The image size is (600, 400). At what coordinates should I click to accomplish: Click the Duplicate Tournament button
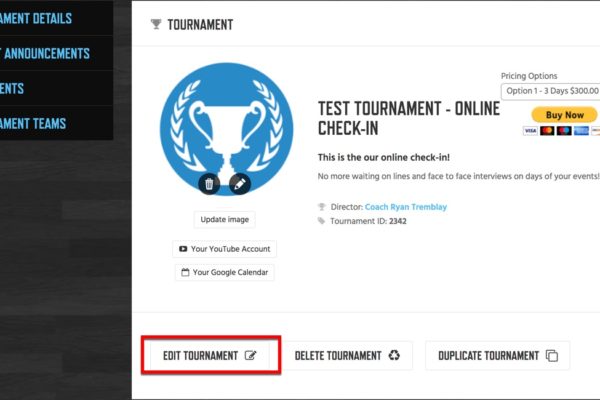(x=497, y=356)
